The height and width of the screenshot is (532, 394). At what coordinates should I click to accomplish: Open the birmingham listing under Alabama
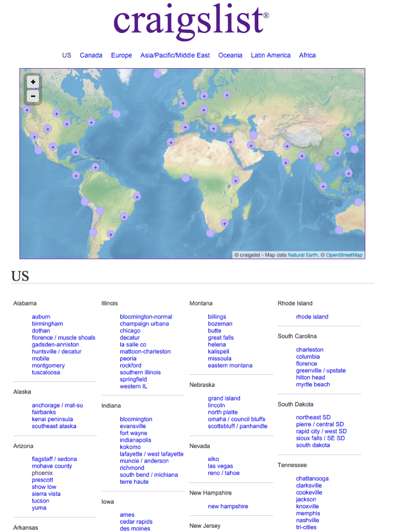click(47, 323)
